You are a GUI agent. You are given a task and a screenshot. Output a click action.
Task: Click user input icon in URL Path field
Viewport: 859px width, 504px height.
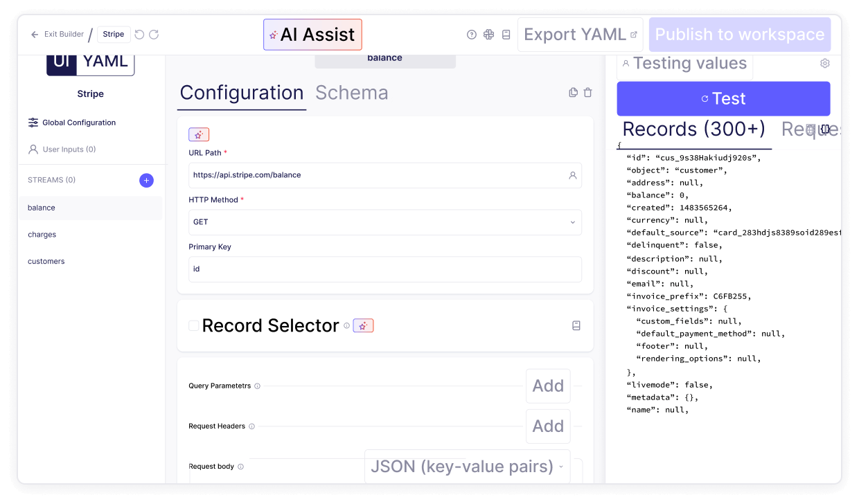573,175
